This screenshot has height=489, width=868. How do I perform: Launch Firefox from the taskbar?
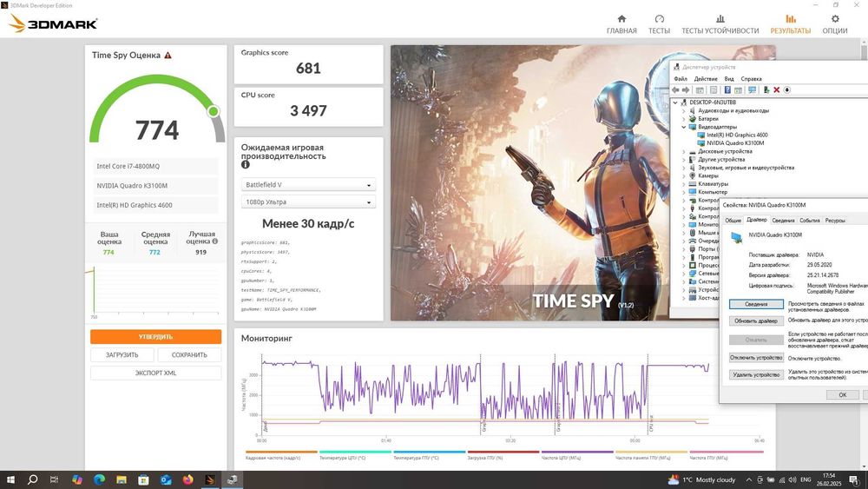coord(187,479)
